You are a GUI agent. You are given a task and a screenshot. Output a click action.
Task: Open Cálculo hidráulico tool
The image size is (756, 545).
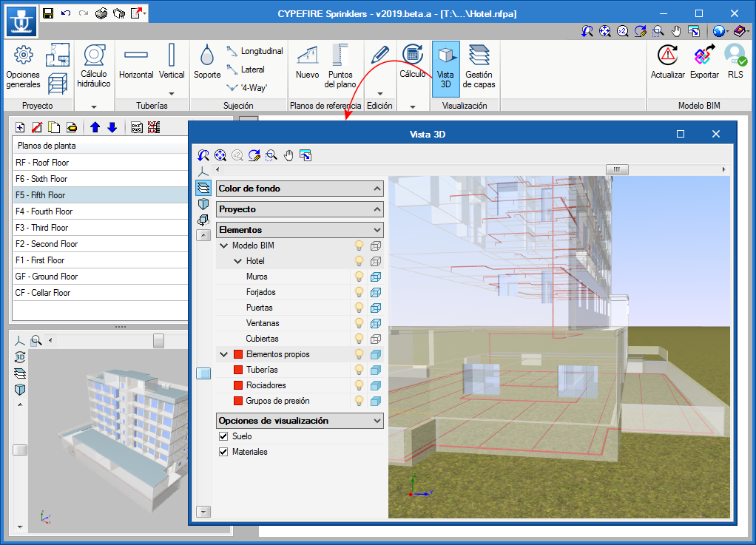pyautogui.click(x=94, y=67)
